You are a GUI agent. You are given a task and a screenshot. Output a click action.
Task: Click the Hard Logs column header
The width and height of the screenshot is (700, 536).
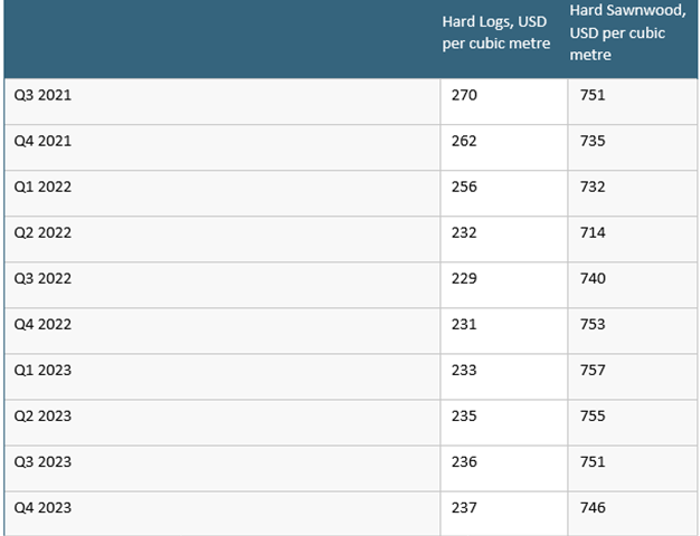click(x=496, y=33)
